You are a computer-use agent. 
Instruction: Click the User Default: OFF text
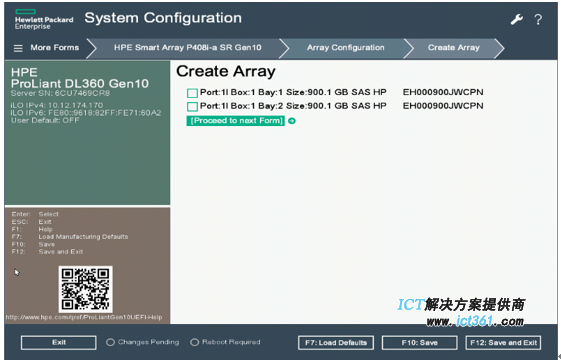45,120
